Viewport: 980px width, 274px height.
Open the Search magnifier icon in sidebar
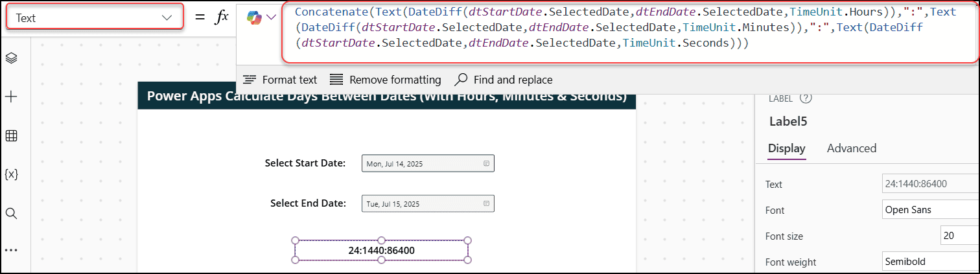pos(11,213)
